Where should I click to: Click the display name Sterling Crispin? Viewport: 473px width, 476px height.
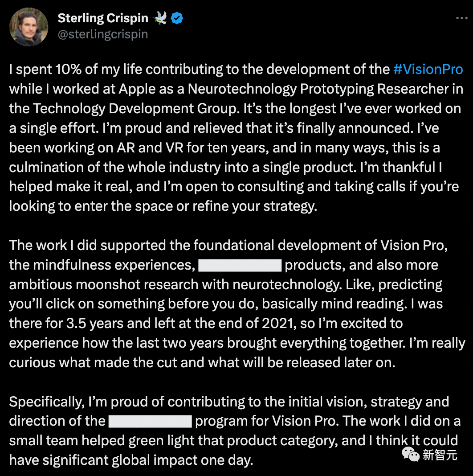(103, 18)
